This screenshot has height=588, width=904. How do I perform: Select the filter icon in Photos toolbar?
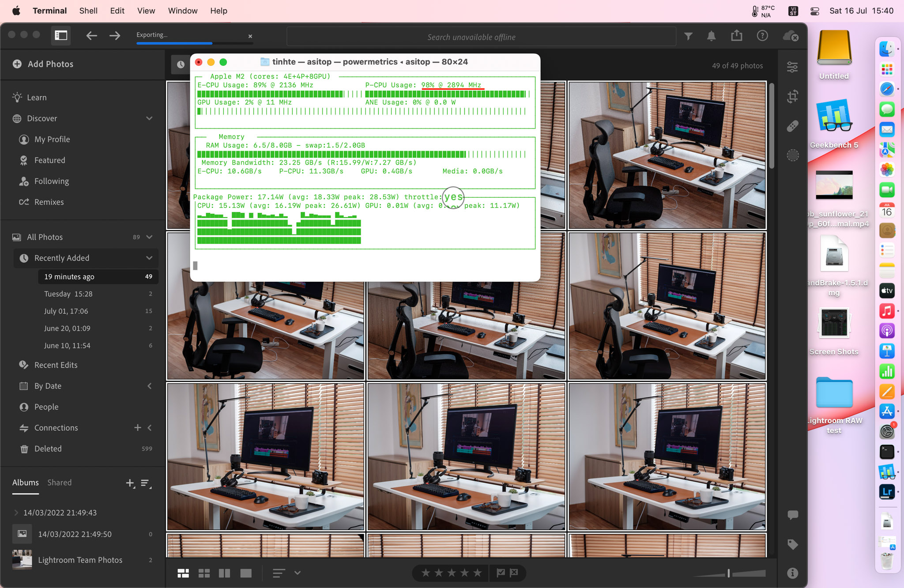[x=687, y=36]
